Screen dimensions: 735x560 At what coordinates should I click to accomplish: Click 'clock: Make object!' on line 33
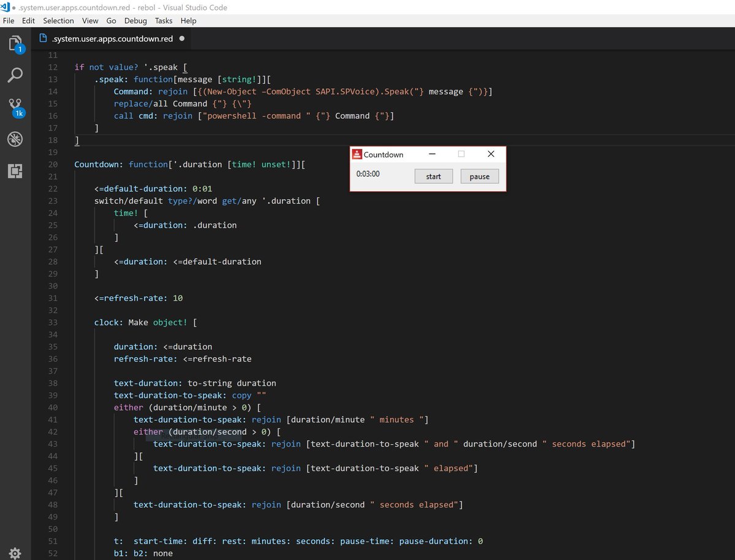(x=140, y=322)
